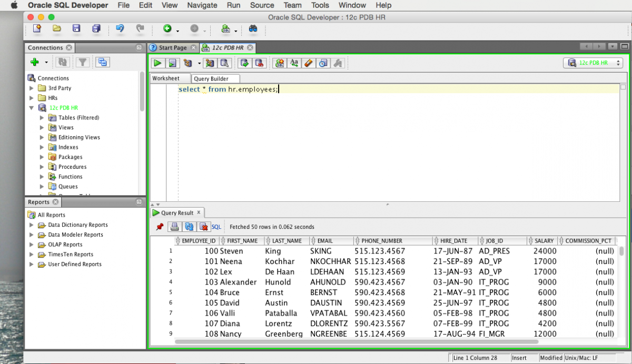Image resolution: width=632 pixels, height=364 pixels.
Task: Click the blue SQL link in results
Action: tap(216, 227)
